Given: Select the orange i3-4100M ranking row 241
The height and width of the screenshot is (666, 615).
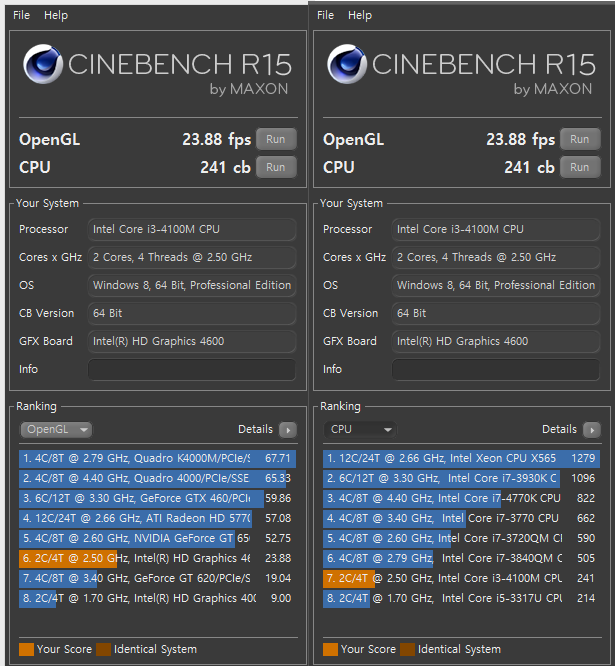Looking at the screenshot, I should 462,578.
